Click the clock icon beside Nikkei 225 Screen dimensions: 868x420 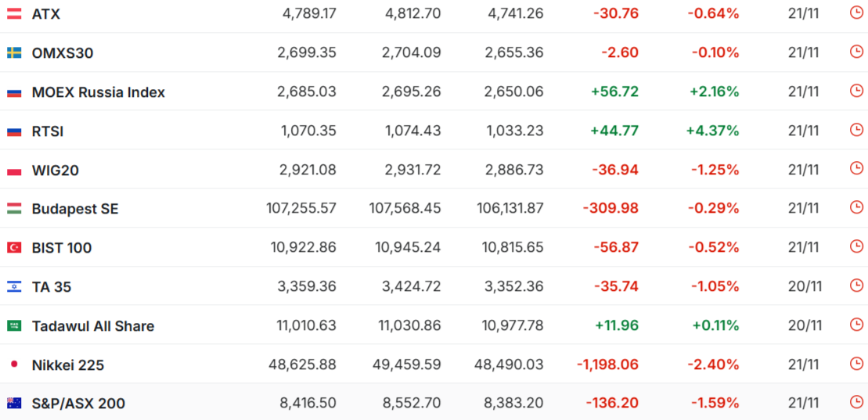coord(856,364)
